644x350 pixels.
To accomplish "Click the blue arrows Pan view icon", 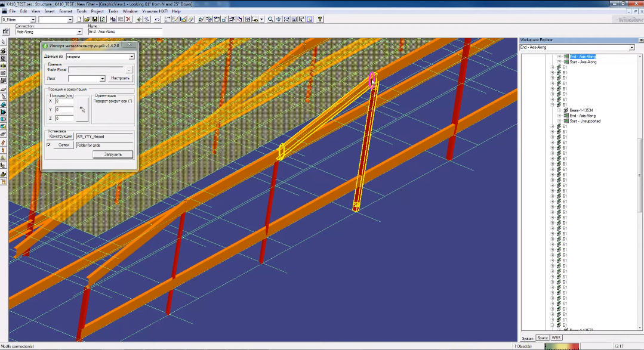I will coord(279,19).
